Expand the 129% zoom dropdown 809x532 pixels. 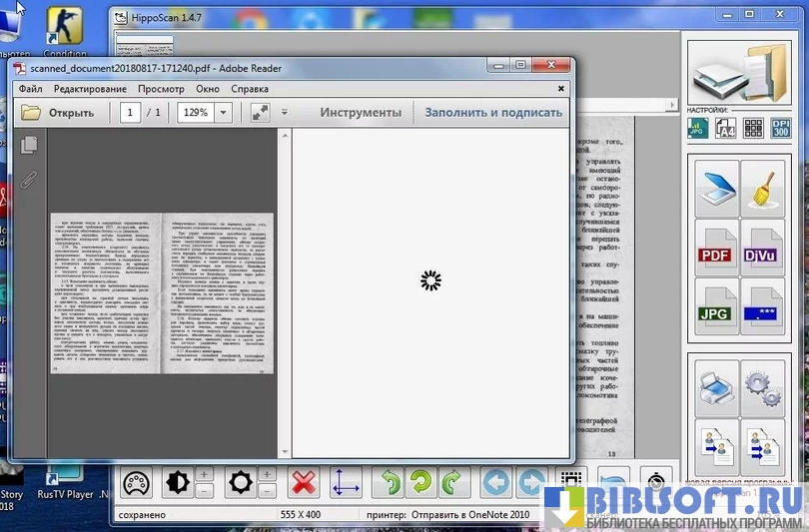(x=223, y=113)
